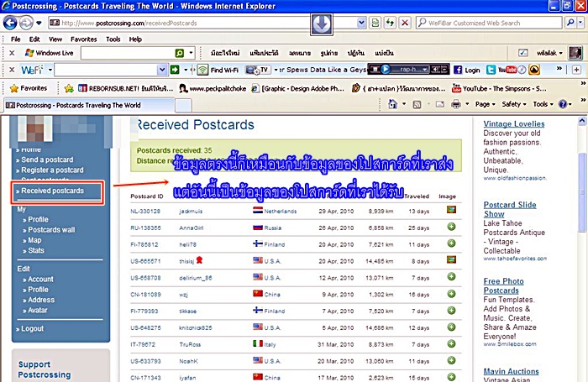Open the Safety dropdown menu
Viewport: 588px width, 382px height.
click(514, 104)
